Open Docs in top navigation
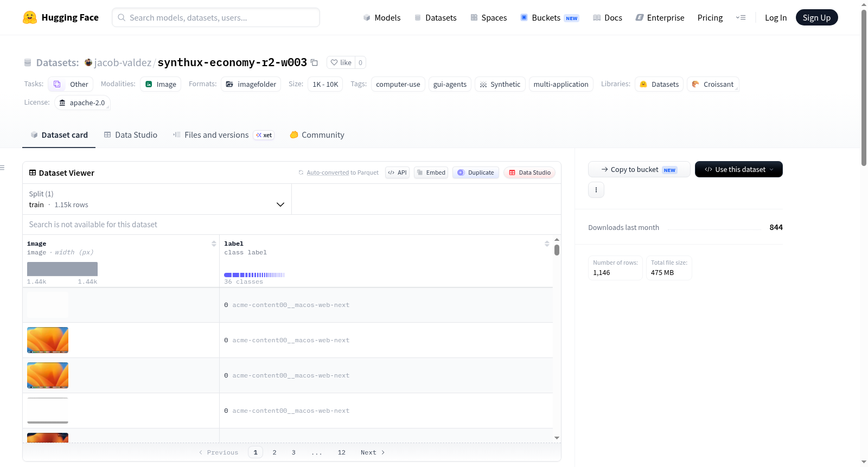 [608, 17]
